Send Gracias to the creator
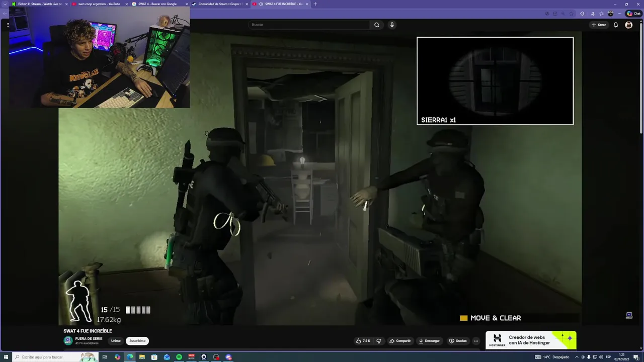This screenshot has width=644, height=362. click(x=458, y=341)
